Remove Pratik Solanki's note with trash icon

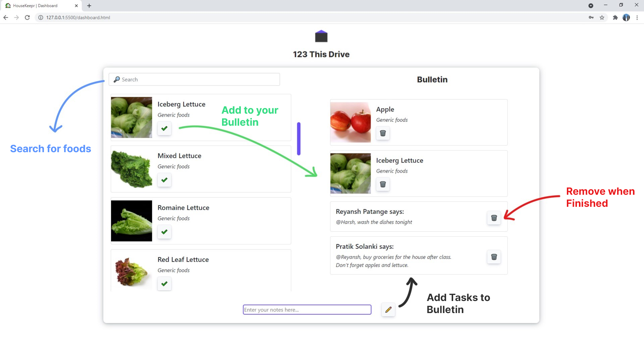coord(494,257)
